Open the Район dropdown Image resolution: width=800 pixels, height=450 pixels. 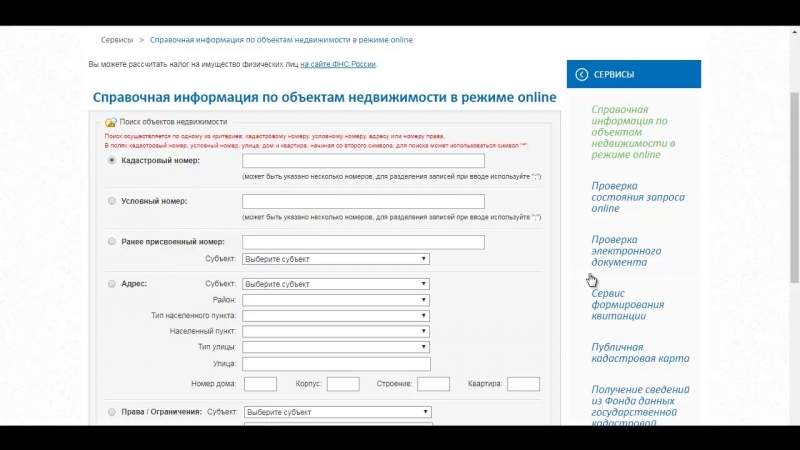point(336,300)
